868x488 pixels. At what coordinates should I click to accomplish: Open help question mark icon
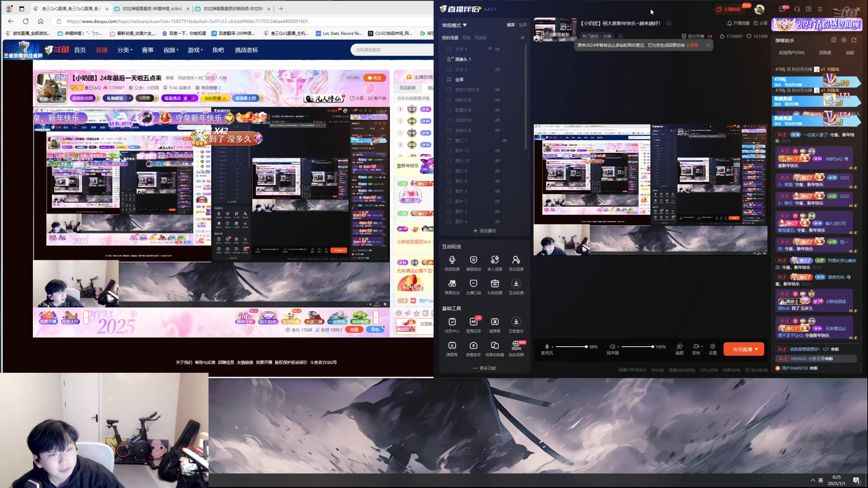[x=809, y=9]
